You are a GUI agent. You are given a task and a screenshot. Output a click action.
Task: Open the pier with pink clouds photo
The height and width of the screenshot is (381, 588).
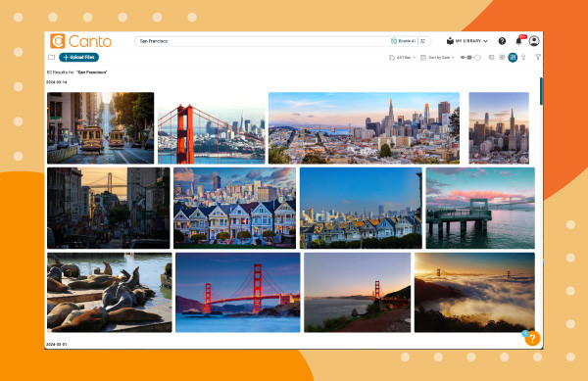[480, 208]
